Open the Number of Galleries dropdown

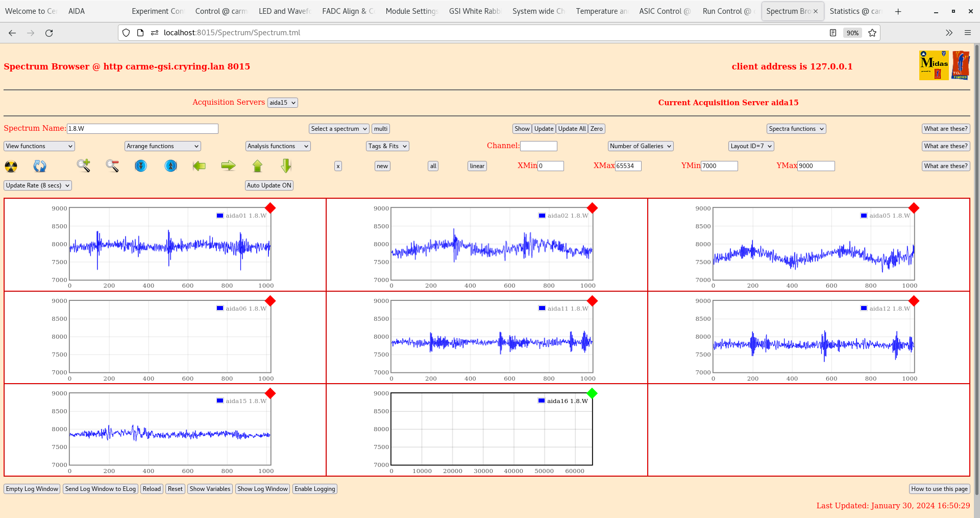pos(641,146)
